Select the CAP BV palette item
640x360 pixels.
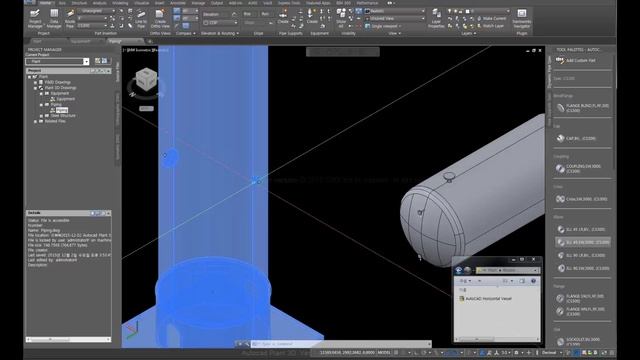[576, 138]
